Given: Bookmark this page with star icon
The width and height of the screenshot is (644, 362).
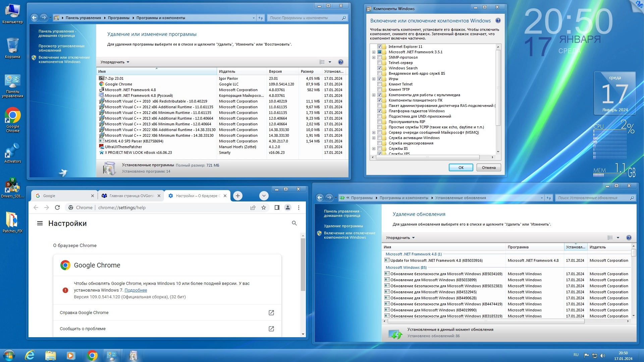Looking at the screenshot, I should pyautogui.click(x=264, y=207).
